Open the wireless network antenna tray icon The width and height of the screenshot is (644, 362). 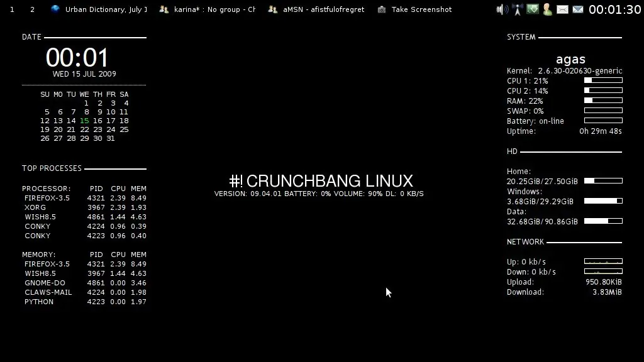pos(518,9)
